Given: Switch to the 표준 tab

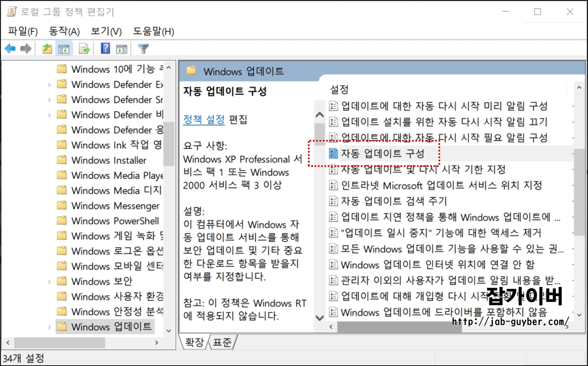Looking at the screenshot, I should pos(222,342).
